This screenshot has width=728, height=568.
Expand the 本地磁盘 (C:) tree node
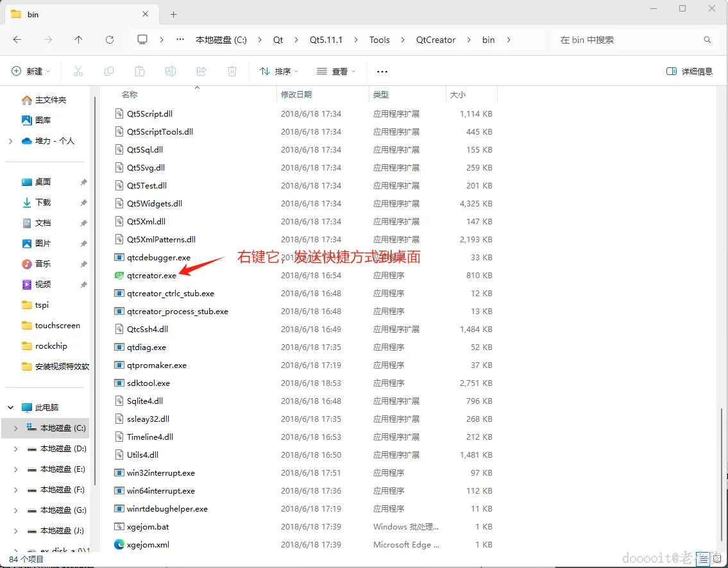click(16, 428)
